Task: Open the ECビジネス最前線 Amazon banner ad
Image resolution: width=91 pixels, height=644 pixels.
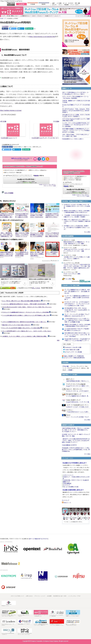Action: pyautogui.click(x=76, y=52)
